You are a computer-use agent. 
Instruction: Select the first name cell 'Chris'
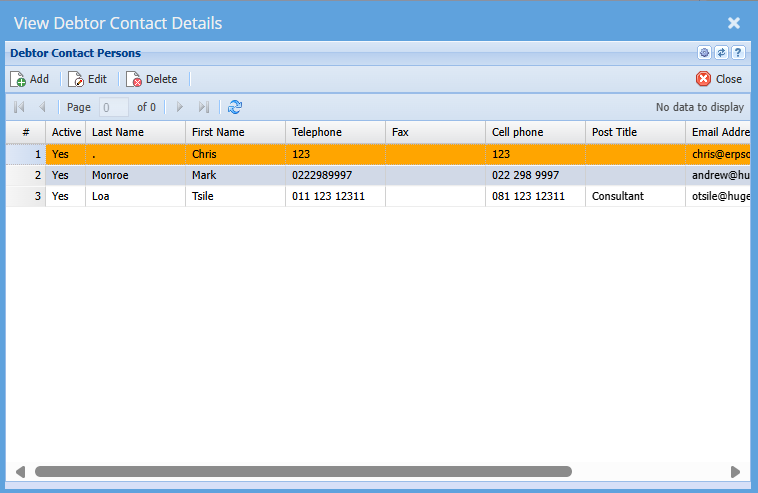click(x=235, y=154)
